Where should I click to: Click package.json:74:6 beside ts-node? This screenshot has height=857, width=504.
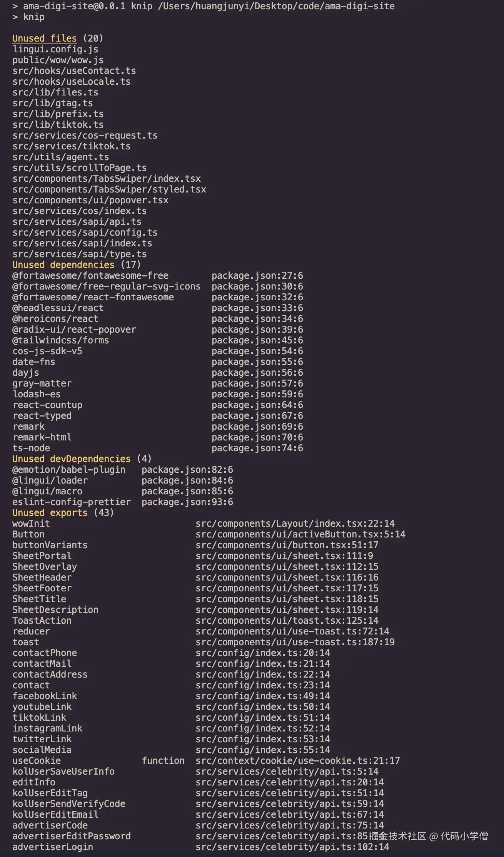point(257,448)
